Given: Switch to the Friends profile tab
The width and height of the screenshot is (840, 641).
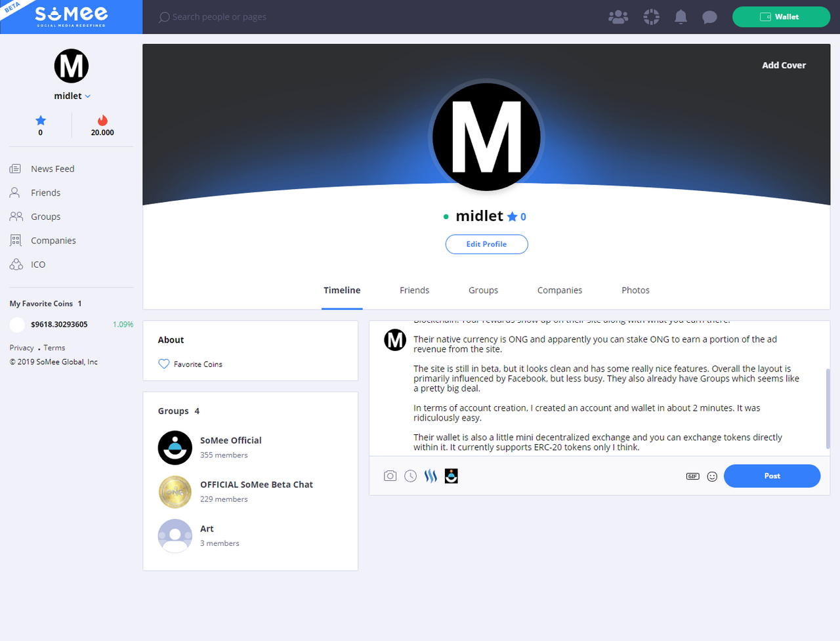Looking at the screenshot, I should 414,290.
